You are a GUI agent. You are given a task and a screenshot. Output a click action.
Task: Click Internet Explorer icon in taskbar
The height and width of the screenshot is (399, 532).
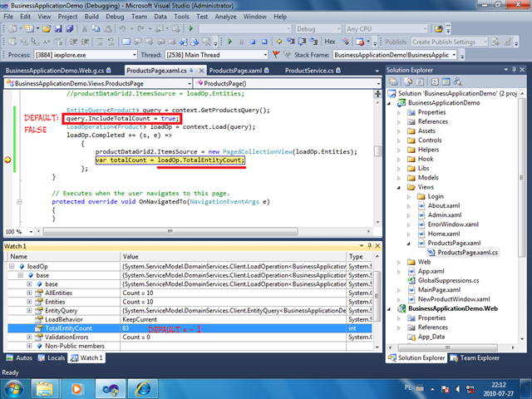pos(143,389)
